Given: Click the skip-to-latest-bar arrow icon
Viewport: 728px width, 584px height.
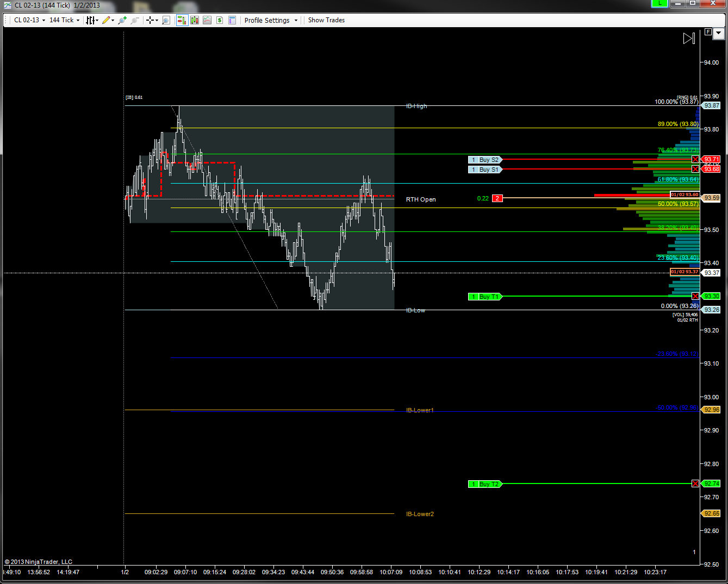Looking at the screenshot, I should pos(689,38).
